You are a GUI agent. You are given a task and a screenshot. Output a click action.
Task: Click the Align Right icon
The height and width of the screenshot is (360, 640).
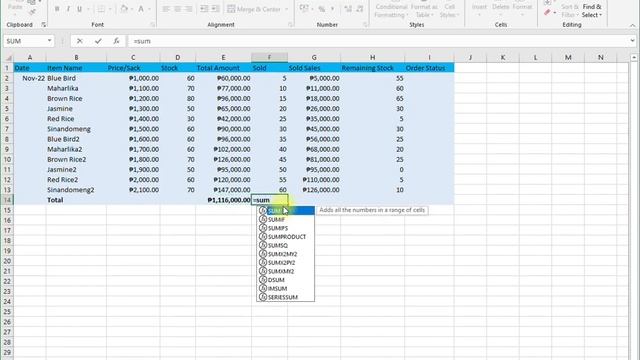click(x=189, y=9)
